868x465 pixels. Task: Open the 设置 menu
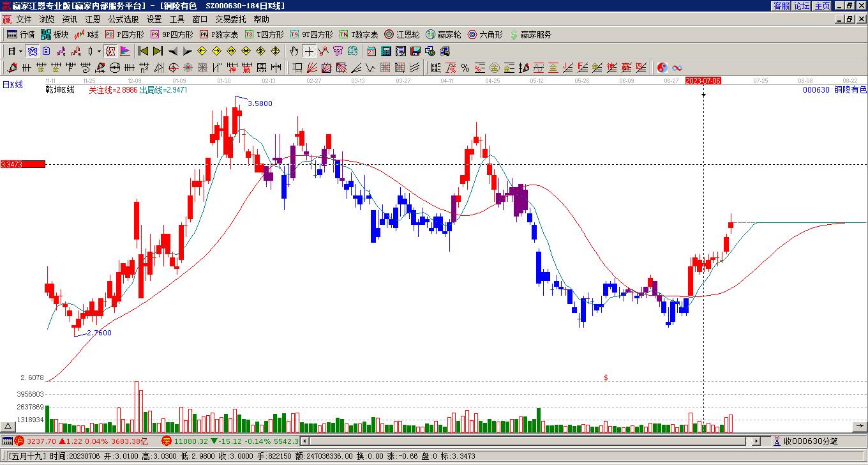click(x=154, y=19)
